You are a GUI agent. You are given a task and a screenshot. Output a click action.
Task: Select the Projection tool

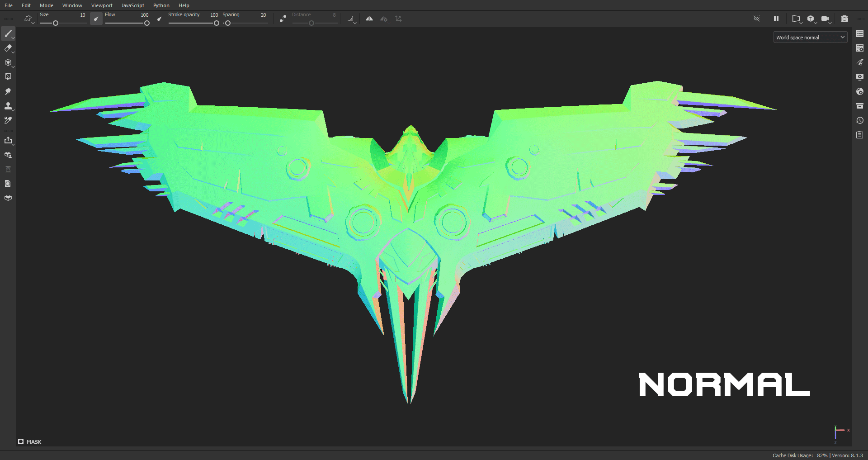click(8, 62)
